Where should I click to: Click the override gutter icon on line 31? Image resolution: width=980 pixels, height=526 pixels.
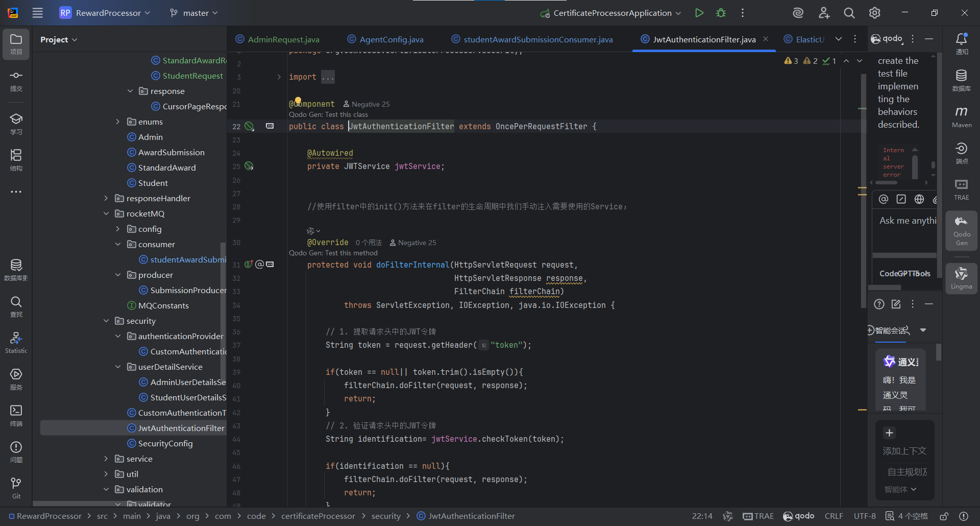click(x=249, y=264)
